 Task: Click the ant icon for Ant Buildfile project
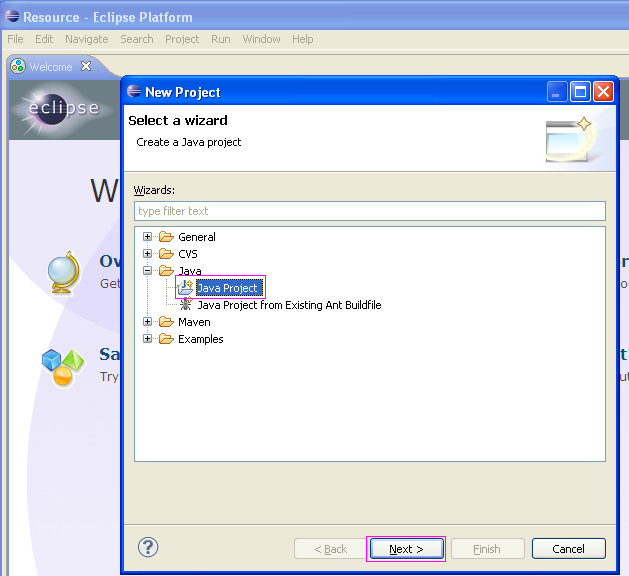pyautogui.click(x=185, y=304)
